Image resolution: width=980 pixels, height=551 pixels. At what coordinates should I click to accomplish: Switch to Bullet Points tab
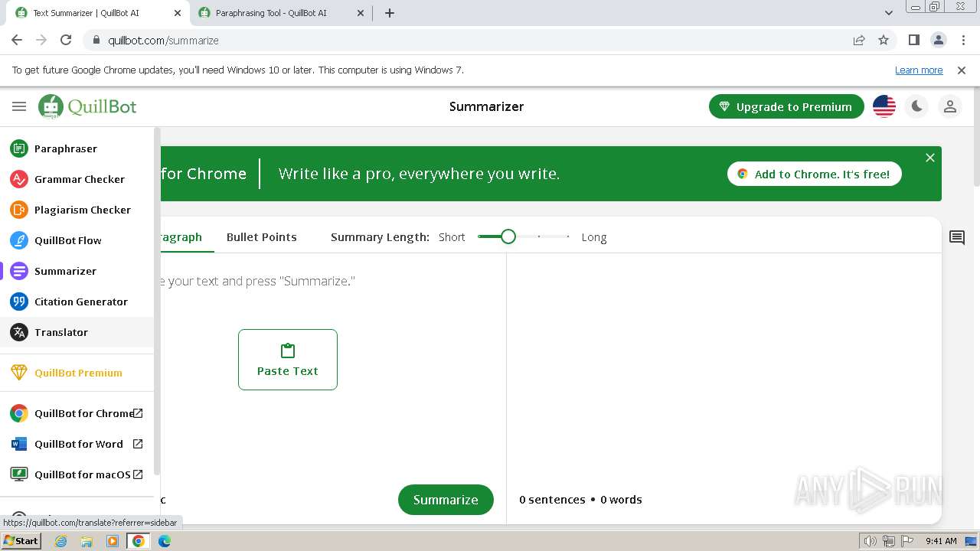[262, 237]
